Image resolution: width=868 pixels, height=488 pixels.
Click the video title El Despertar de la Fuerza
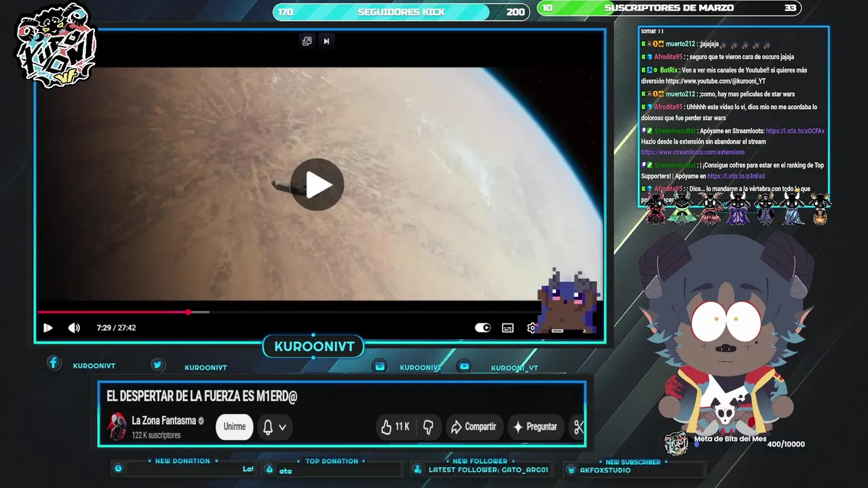pyautogui.click(x=202, y=396)
